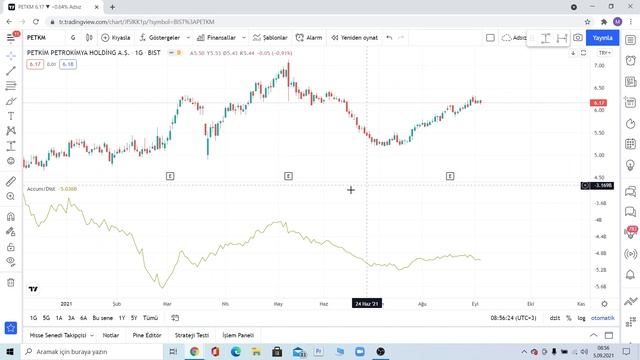Toggle percent scale mode
The height and width of the screenshot is (360, 640).
tap(569, 318)
